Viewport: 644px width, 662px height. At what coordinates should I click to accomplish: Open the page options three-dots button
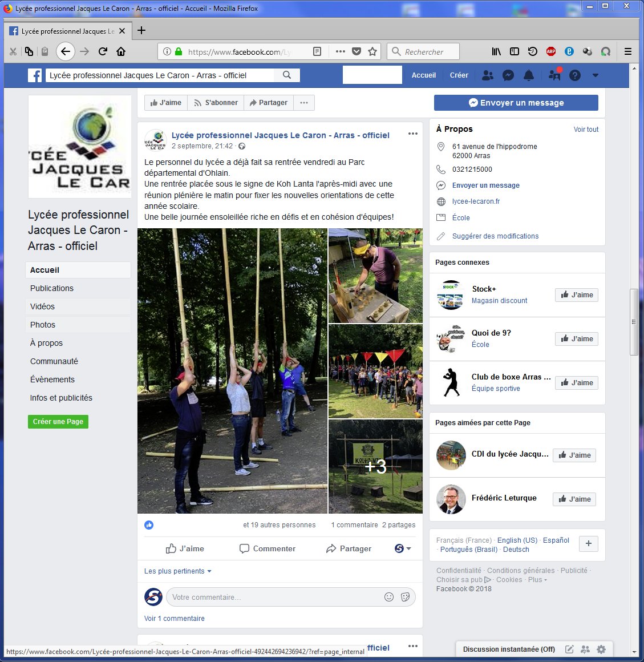[x=304, y=103]
